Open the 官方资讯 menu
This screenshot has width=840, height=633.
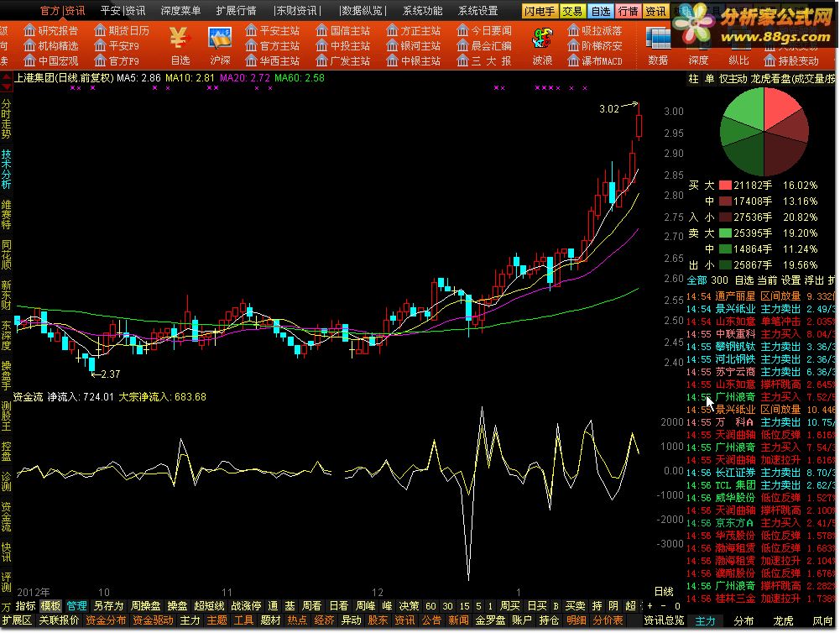62,11
